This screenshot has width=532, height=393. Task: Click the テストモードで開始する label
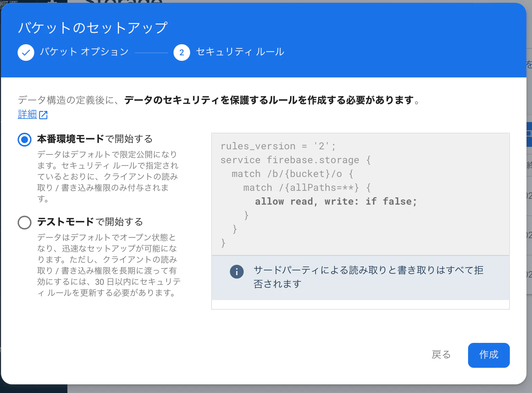click(90, 222)
